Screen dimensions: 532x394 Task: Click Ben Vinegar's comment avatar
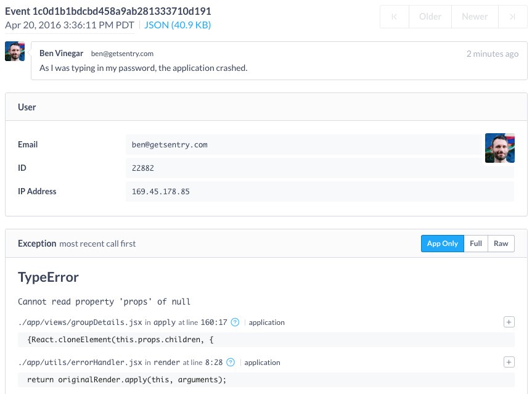[x=15, y=52]
